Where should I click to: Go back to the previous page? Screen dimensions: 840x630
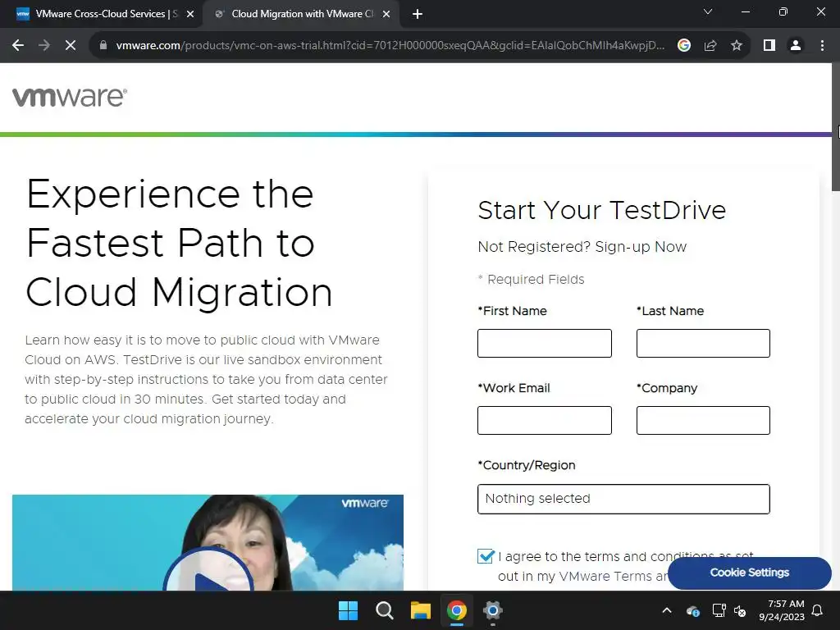[18, 46]
